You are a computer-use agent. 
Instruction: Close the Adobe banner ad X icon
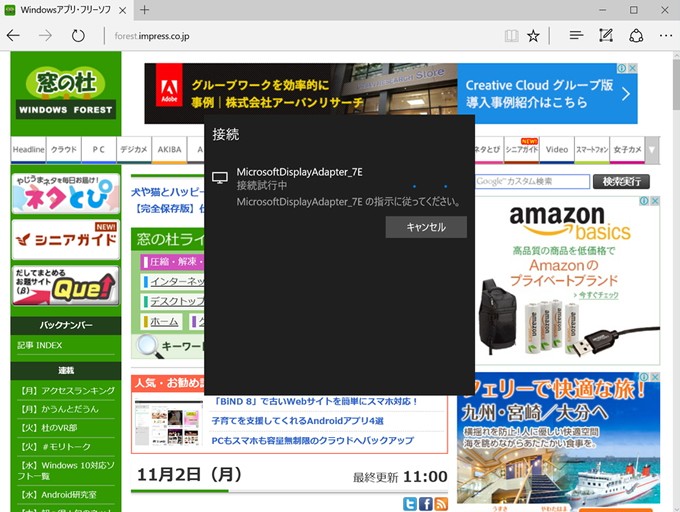tap(633, 68)
